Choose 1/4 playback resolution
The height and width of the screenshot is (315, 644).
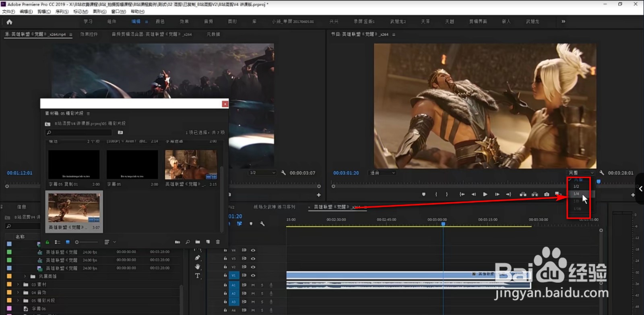point(576,194)
